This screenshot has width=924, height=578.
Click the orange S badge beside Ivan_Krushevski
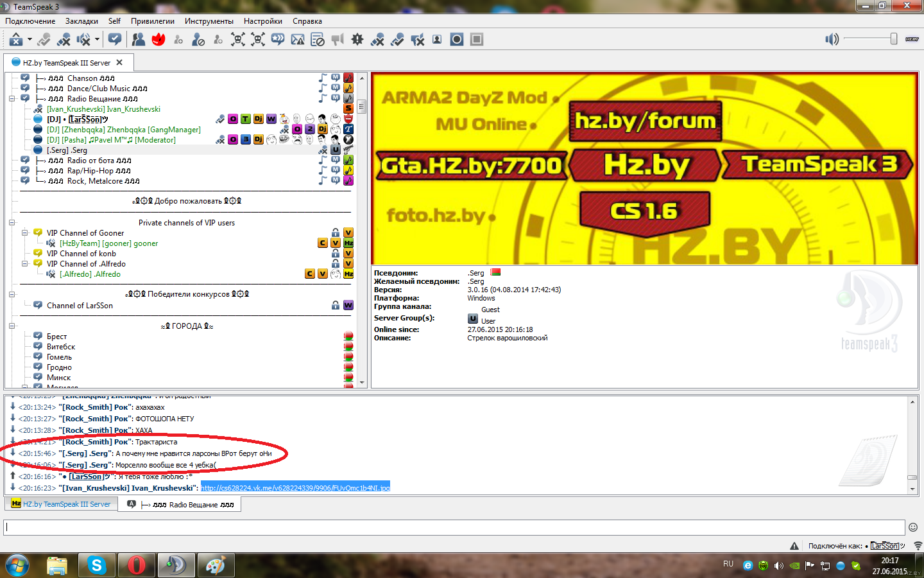coord(348,109)
